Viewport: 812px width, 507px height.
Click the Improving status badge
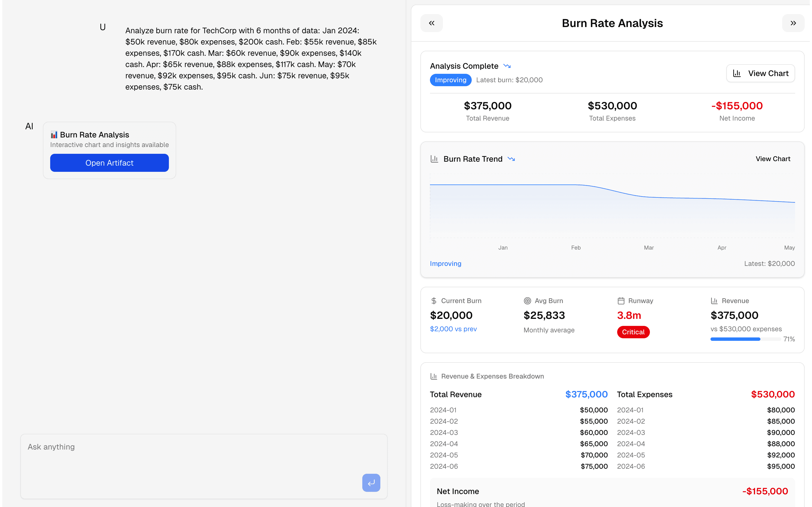tap(450, 80)
